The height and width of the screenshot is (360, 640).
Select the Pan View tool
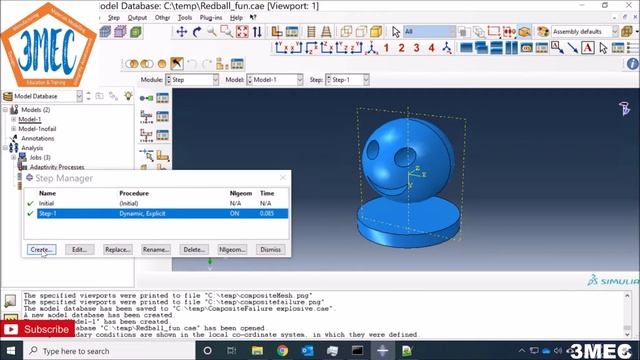[182, 32]
